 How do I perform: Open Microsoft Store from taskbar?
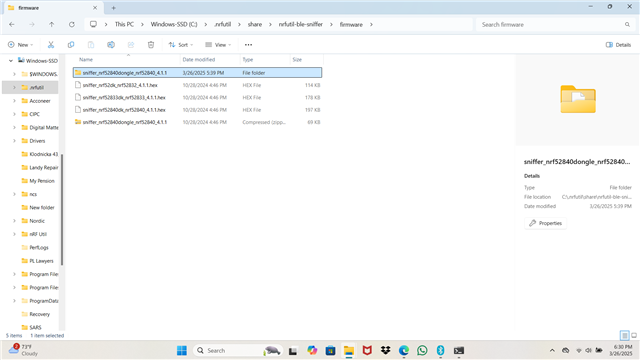(331, 350)
